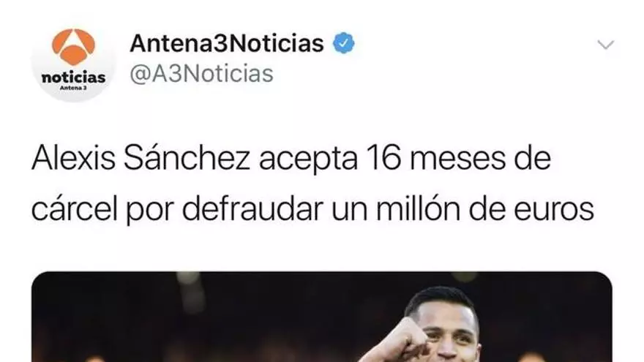The width and height of the screenshot is (644, 362).
Task: Click the dark left area of the photo
Action: click(x=164, y=320)
